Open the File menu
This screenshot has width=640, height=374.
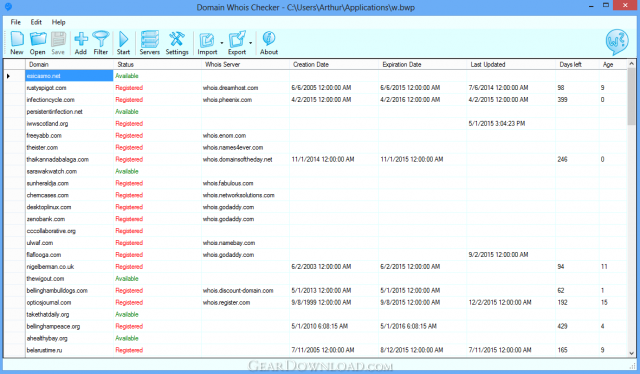pos(16,22)
